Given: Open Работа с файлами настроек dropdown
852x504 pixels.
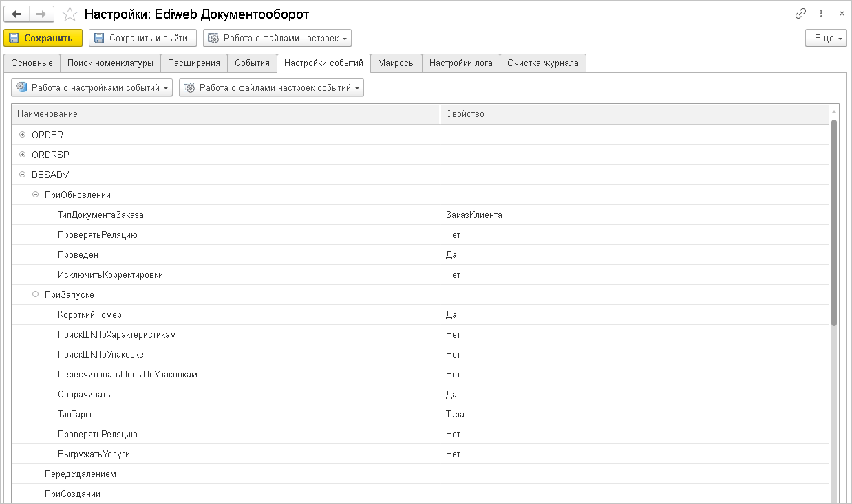Looking at the screenshot, I should pyautogui.click(x=277, y=38).
